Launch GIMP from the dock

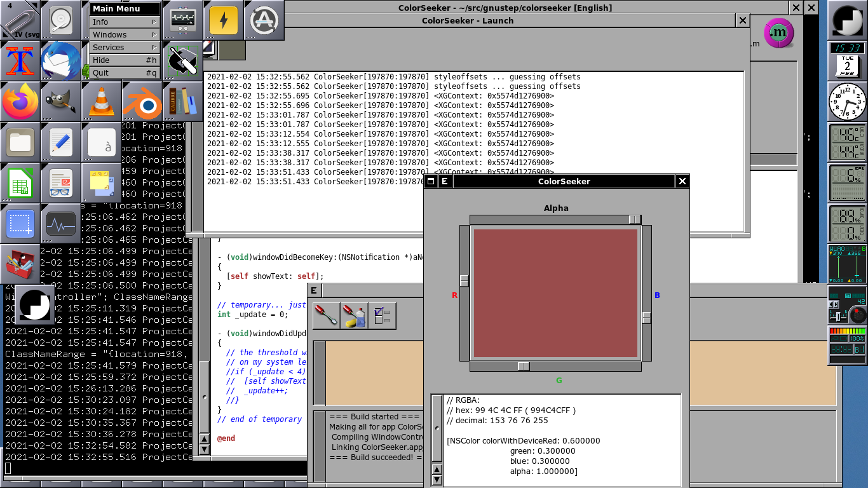(x=61, y=102)
